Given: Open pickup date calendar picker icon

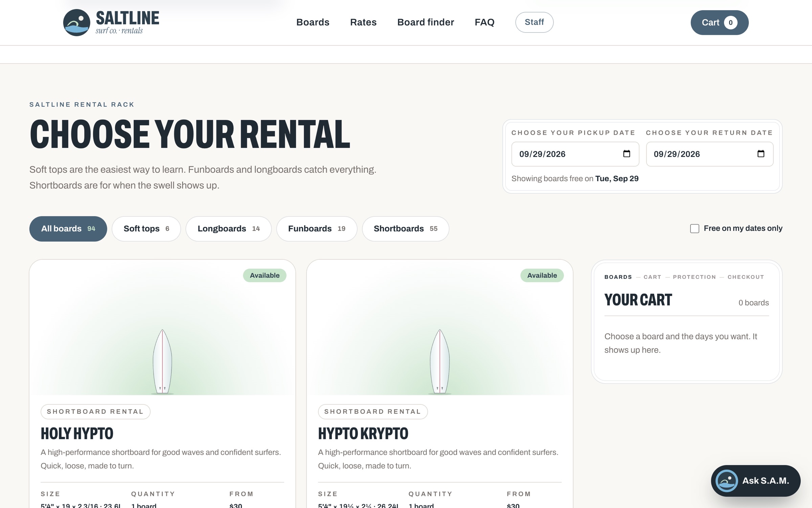Looking at the screenshot, I should pyautogui.click(x=627, y=154).
